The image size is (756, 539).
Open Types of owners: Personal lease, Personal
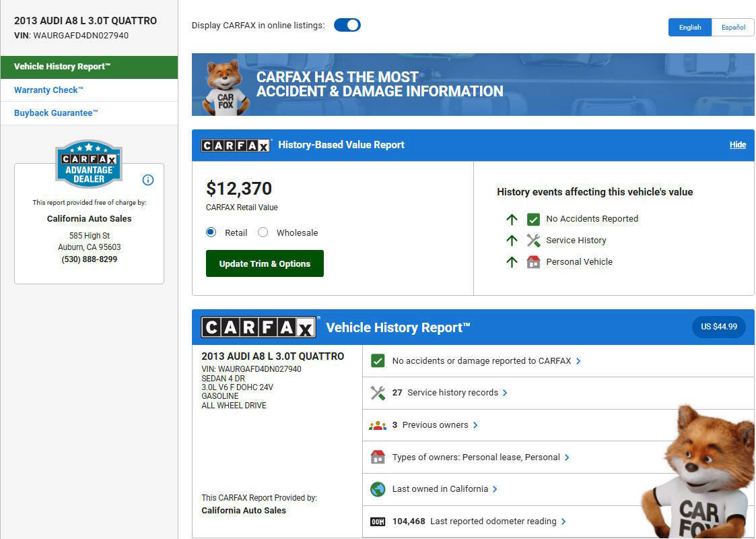click(x=476, y=457)
